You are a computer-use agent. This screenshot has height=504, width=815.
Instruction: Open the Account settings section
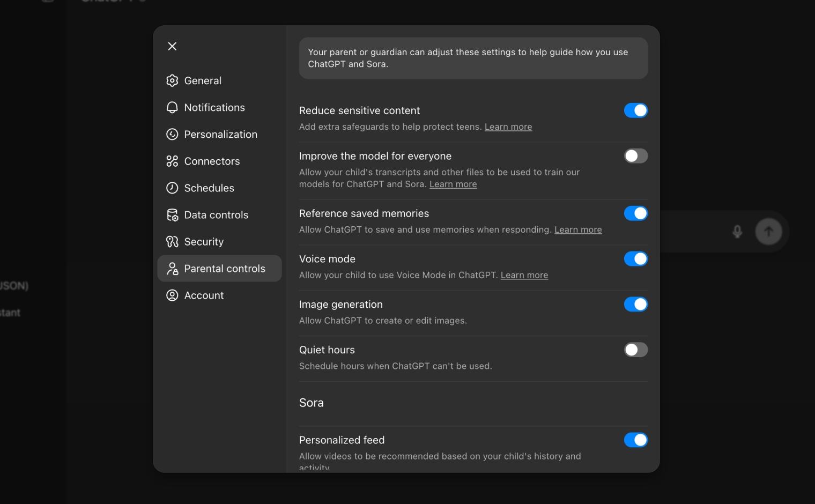pyautogui.click(x=204, y=295)
